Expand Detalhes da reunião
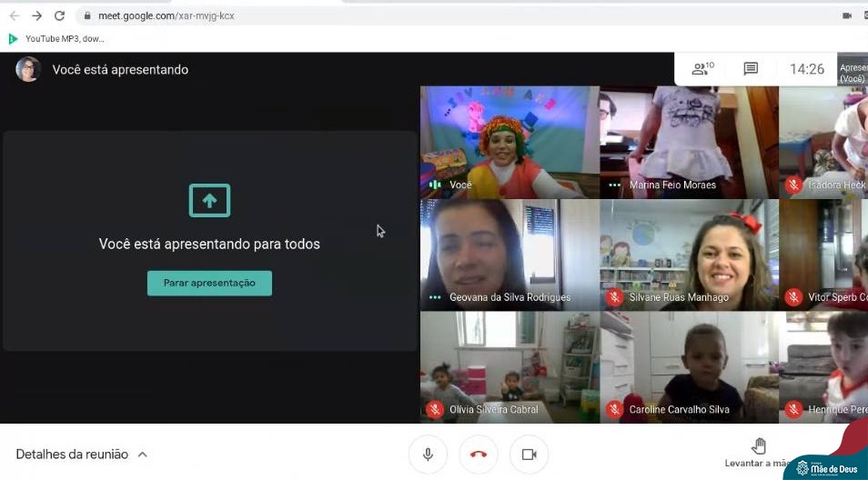 (x=81, y=454)
